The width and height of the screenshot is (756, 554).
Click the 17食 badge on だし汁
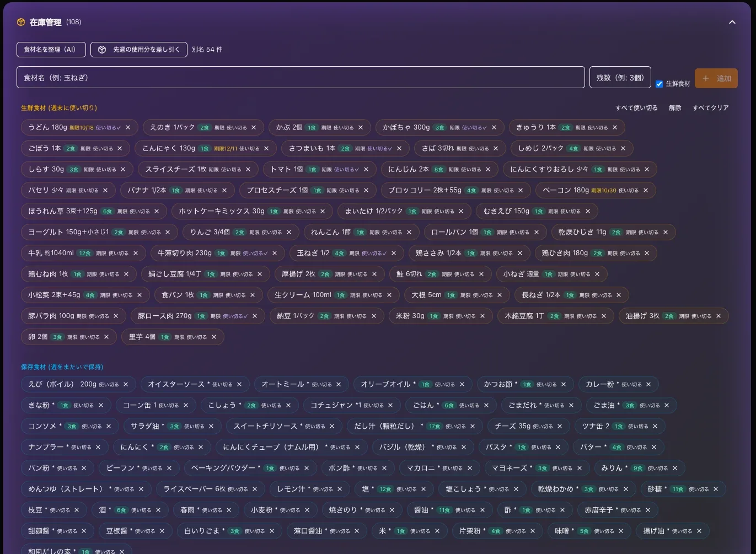pos(435,427)
